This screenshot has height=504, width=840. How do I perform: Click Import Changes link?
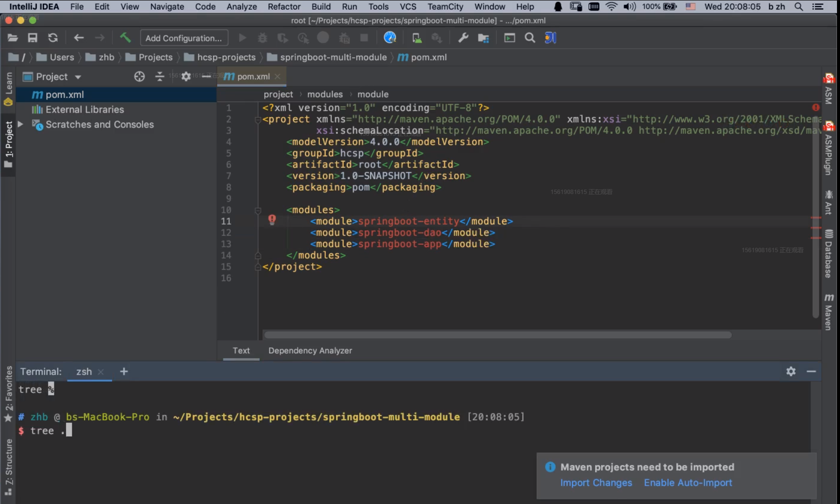pos(596,483)
